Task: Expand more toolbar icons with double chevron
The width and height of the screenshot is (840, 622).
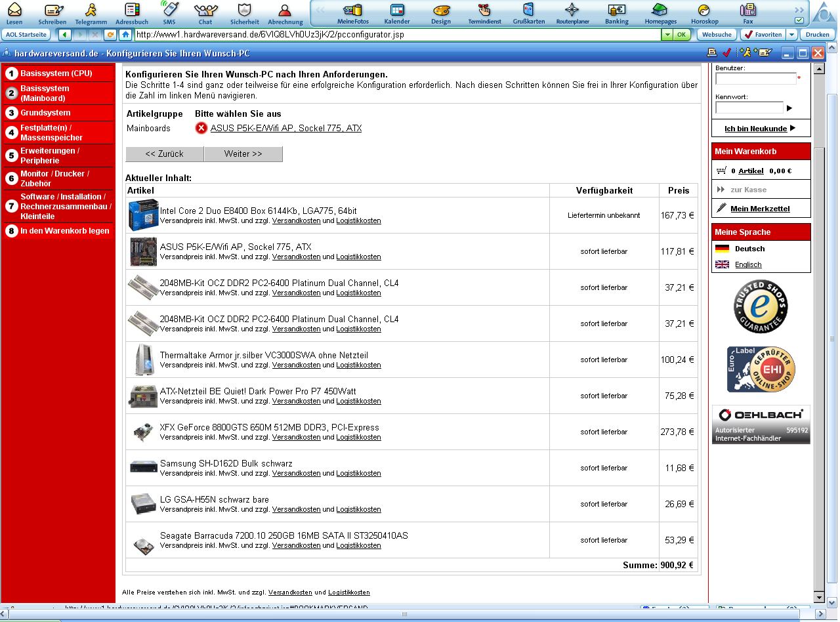Action: coord(799,9)
